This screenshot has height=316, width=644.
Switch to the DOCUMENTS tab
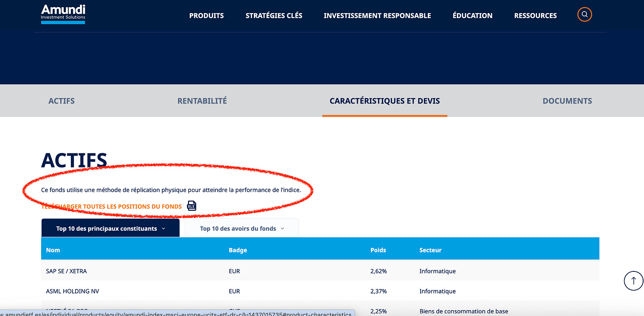tap(567, 101)
